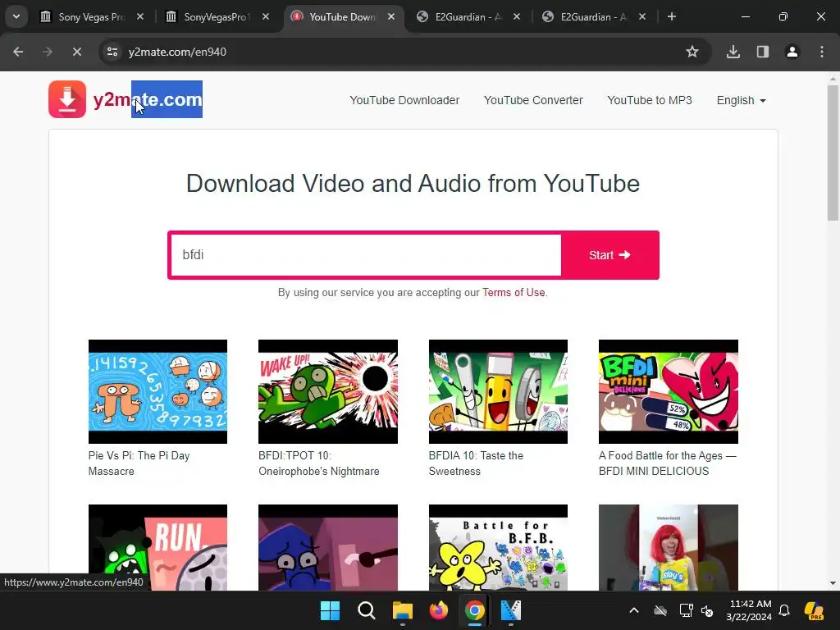
Task: Open the RUN video thumbnail
Action: coord(157,547)
